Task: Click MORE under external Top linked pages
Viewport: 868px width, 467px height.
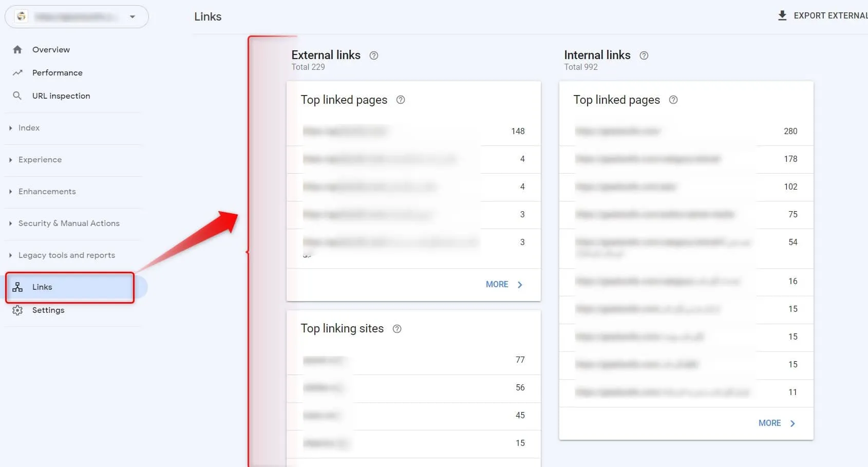Action: click(504, 285)
